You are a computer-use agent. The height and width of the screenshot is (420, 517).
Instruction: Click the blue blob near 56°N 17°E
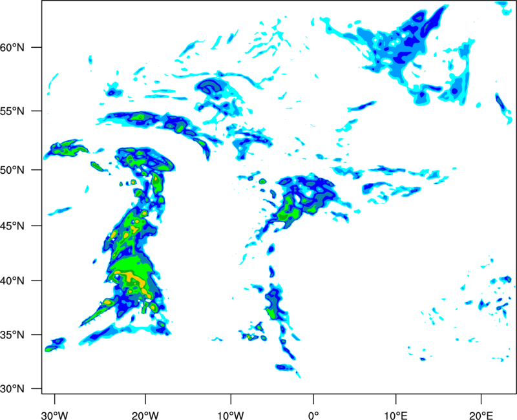point(455,90)
